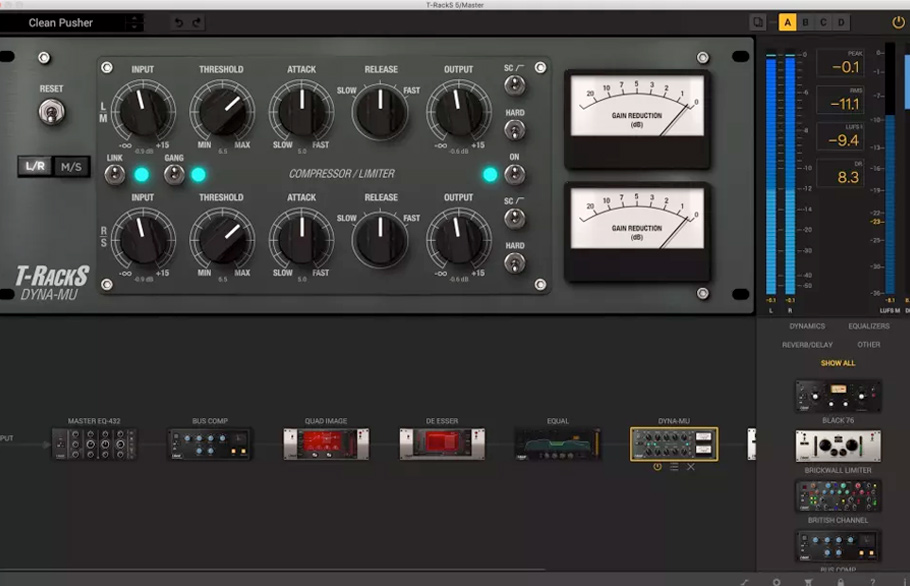Click the undo arrow icon
910x586 pixels.
(x=179, y=23)
